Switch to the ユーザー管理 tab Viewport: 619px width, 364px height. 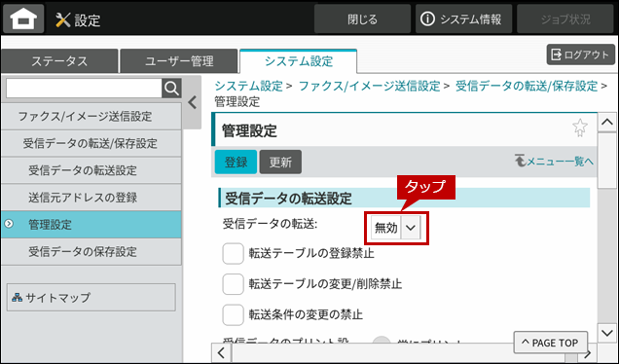(179, 61)
